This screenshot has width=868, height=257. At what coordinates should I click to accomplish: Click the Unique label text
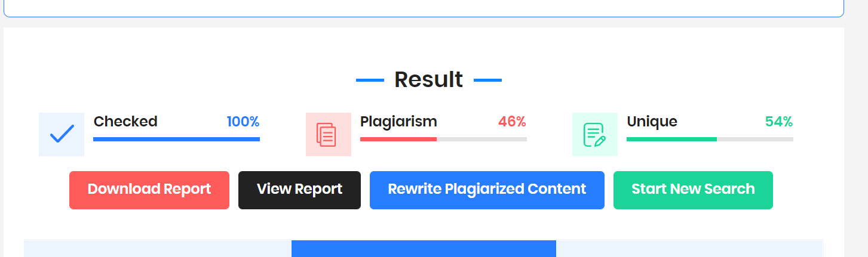652,122
